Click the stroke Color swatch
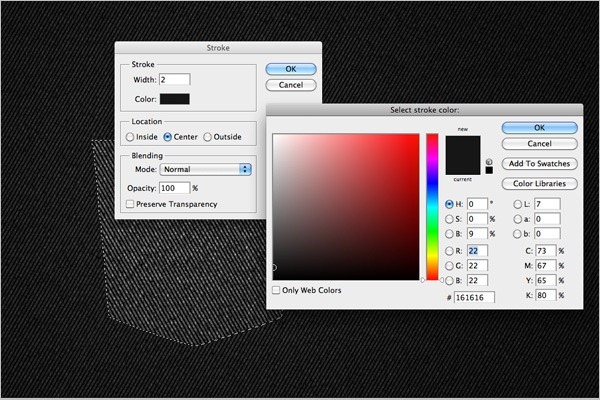Viewport: 600px width, 400px height. click(174, 99)
